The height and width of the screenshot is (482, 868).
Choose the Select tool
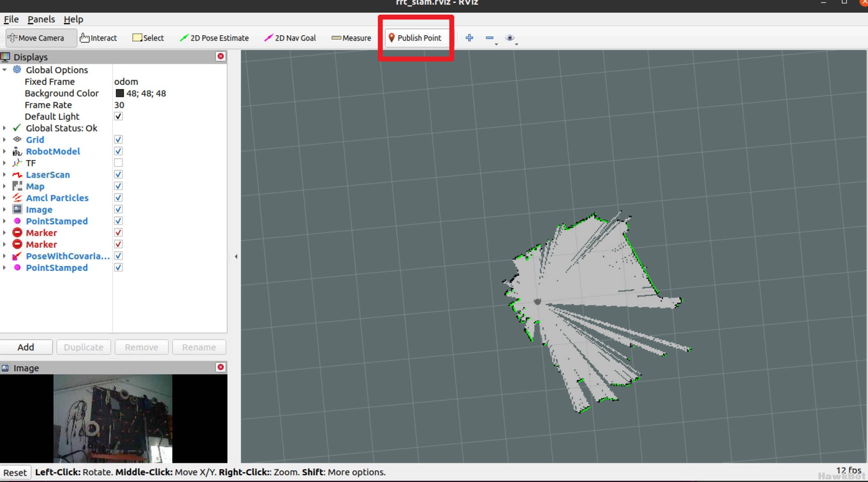[x=148, y=38]
